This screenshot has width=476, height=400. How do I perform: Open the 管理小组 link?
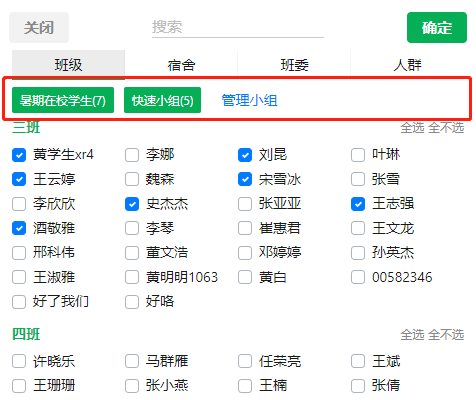click(x=250, y=100)
